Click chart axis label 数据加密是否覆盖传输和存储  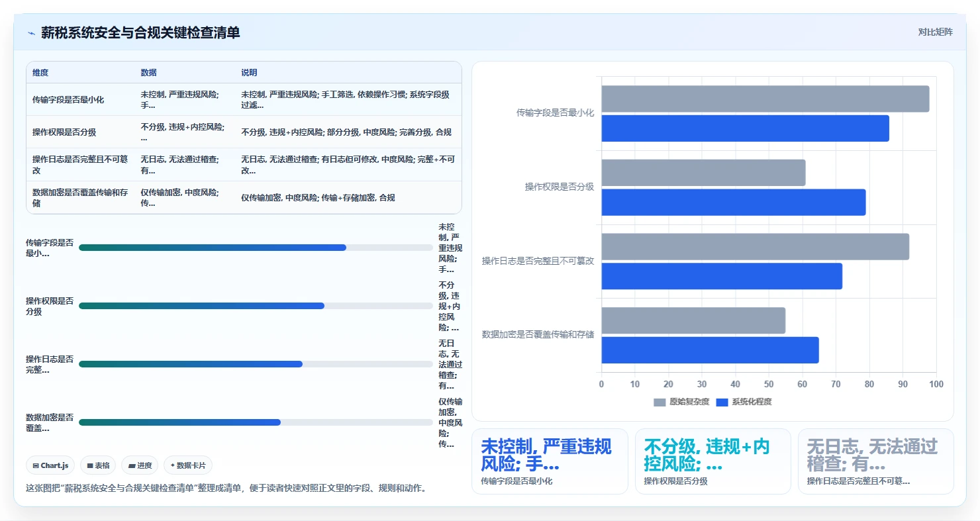(x=538, y=335)
